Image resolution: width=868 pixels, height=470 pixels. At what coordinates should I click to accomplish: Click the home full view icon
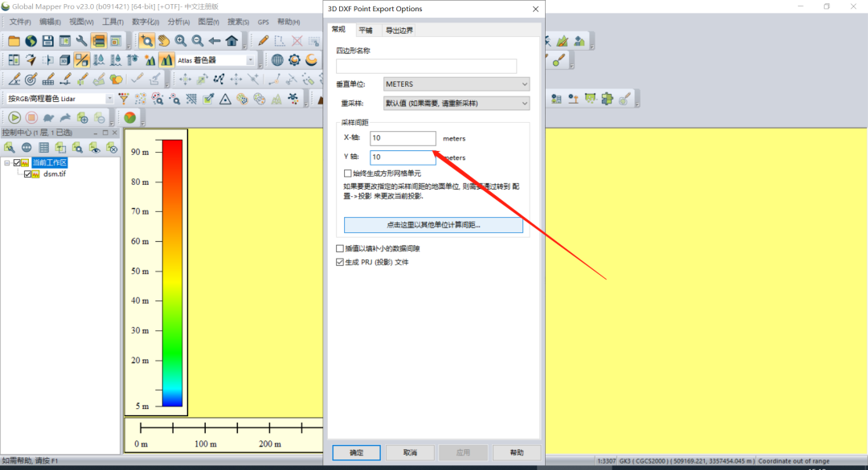click(231, 41)
